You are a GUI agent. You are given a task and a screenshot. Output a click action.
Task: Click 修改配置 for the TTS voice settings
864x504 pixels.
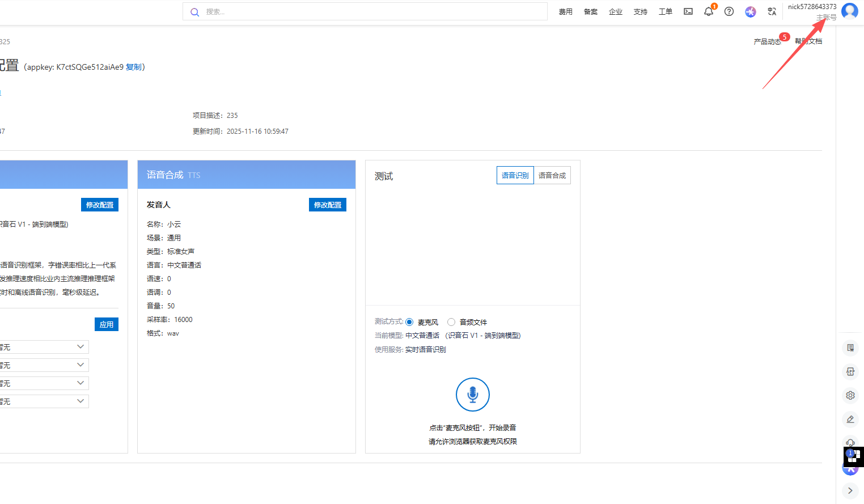pos(327,205)
